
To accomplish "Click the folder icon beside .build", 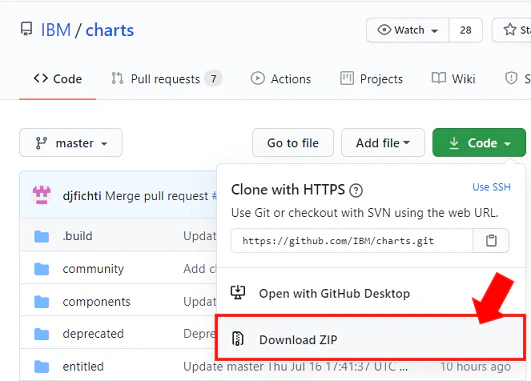I will (x=42, y=236).
